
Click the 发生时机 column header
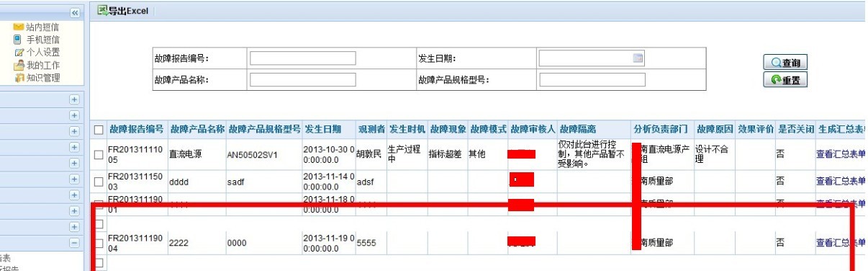tap(407, 130)
